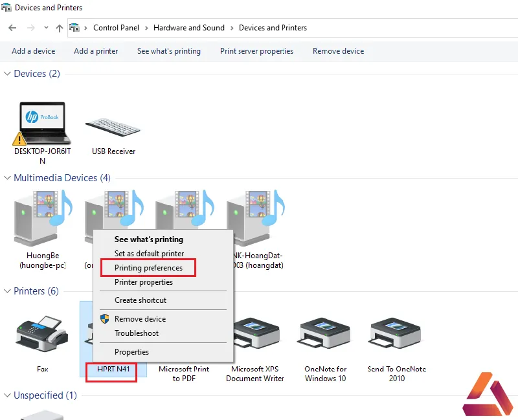Open Printing preferences from context menu
Screen dimensions: 518x420
(x=148, y=268)
